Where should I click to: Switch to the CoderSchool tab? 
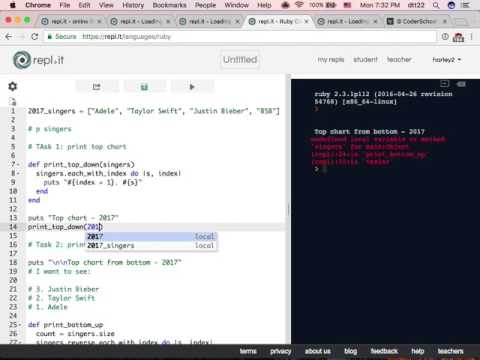pos(417,21)
